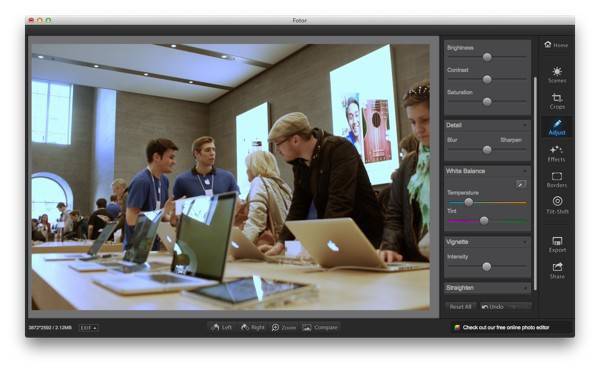Collapse the Detail section
The height and width of the screenshot is (372, 600).
(x=525, y=125)
